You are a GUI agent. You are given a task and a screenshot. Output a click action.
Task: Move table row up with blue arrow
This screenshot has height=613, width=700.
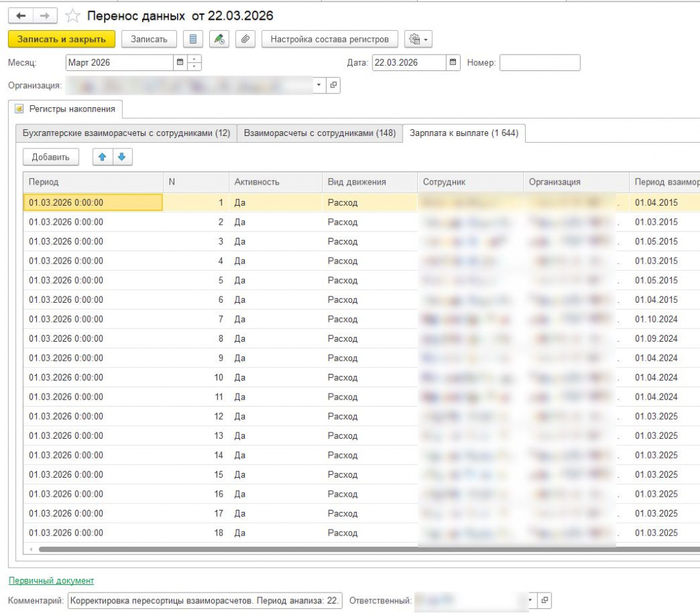click(103, 157)
